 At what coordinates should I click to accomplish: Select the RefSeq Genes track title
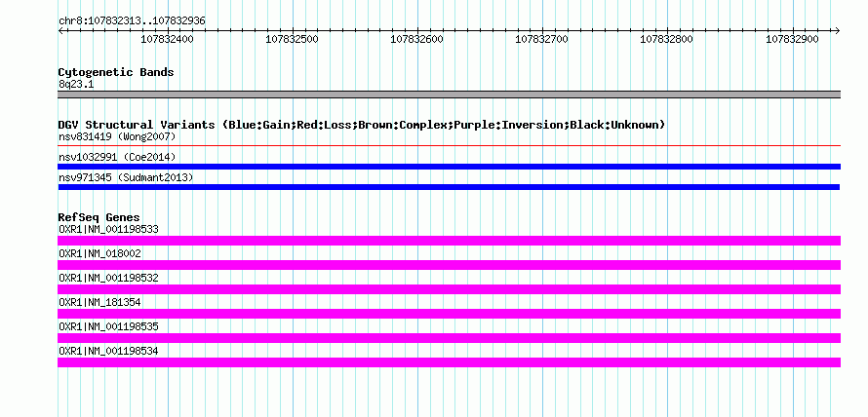[x=99, y=217]
